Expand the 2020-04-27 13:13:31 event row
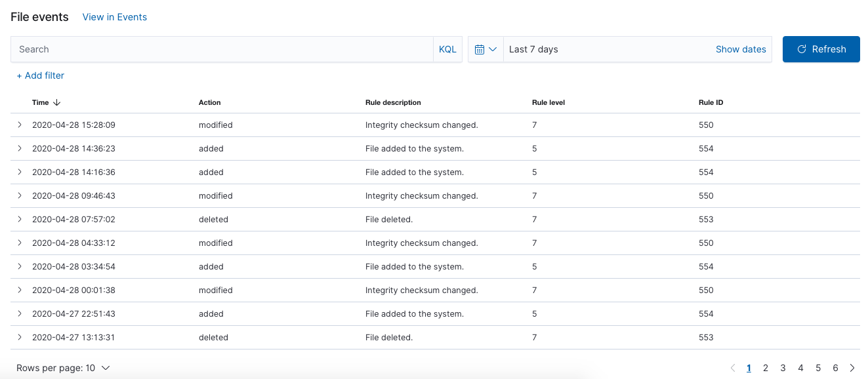The width and height of the screenshot is (868, 379). pyautogui.click(x=20, y=337)
